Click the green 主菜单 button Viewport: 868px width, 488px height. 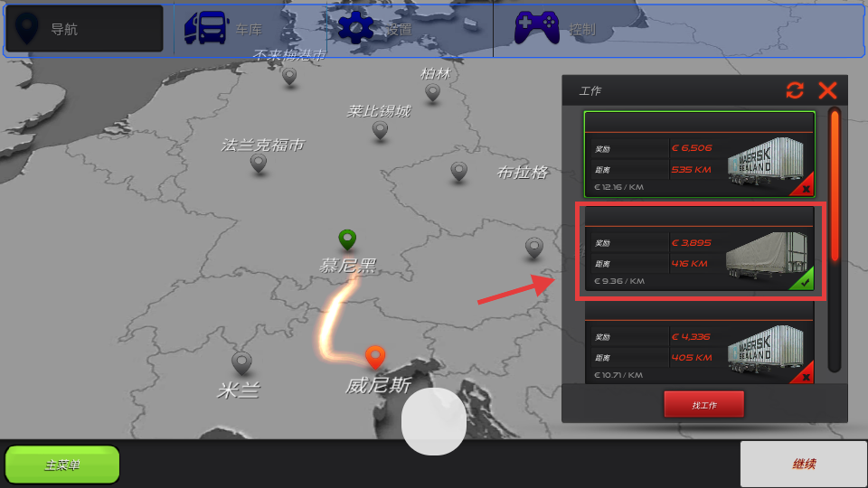[x=62, y=465]
